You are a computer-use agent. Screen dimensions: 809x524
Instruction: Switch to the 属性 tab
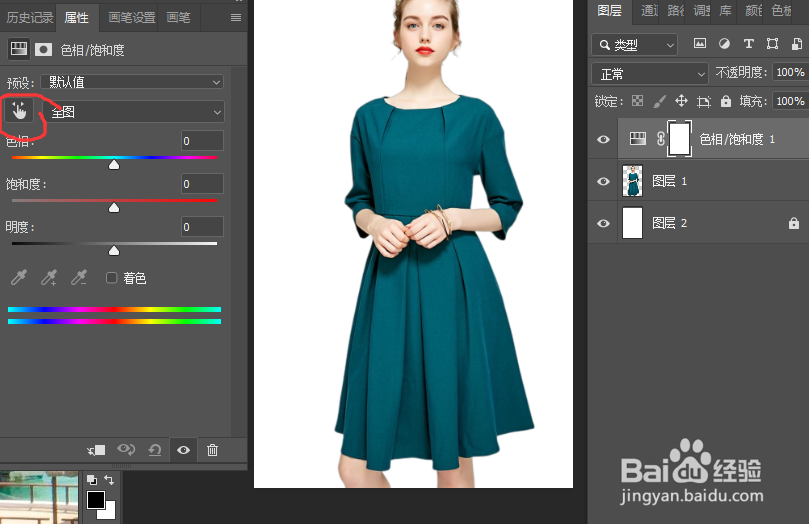(x=76, y=18)
